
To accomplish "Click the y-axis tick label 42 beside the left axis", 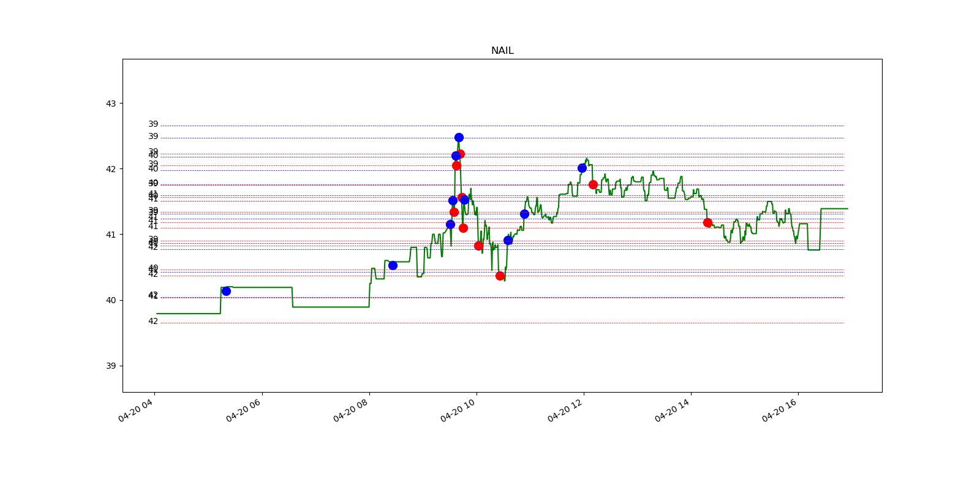I will pos(111,169).
